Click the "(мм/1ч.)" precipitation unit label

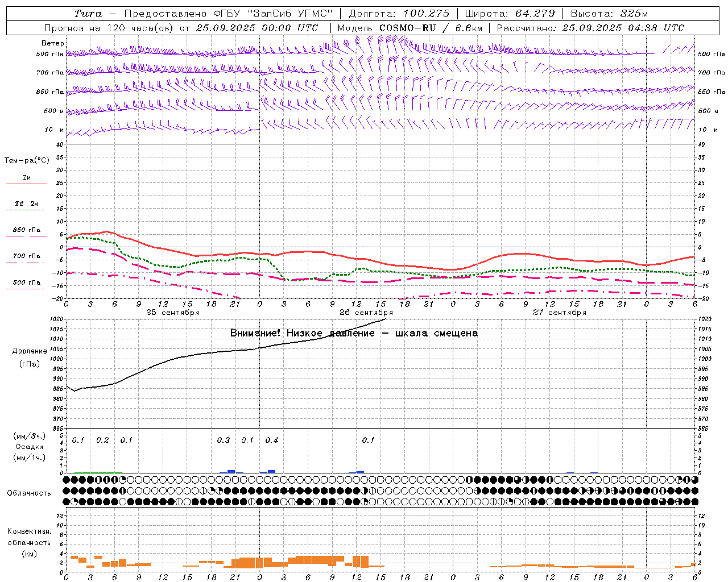click(x=30, y=458)
